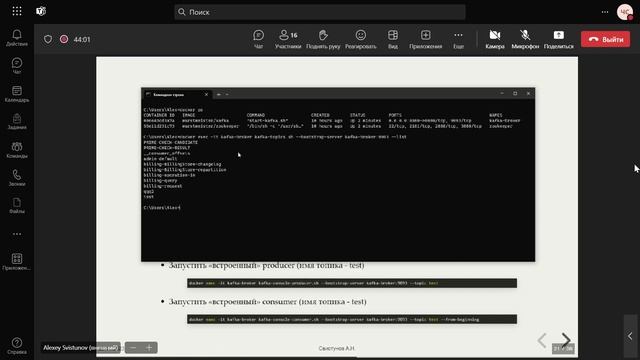Image resolution: width=640 pixels, height=360 pixels.
Task: Click the footer author name on slide
Action: [x=336, y=348]
